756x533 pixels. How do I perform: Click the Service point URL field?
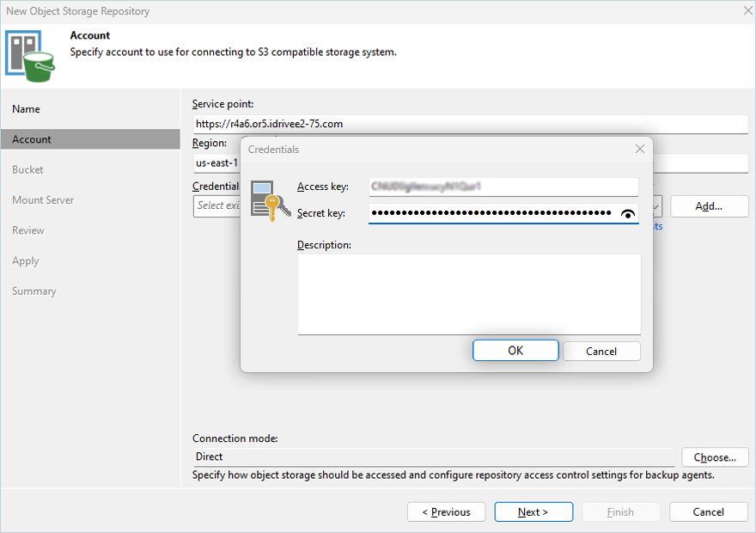point(469,124)
